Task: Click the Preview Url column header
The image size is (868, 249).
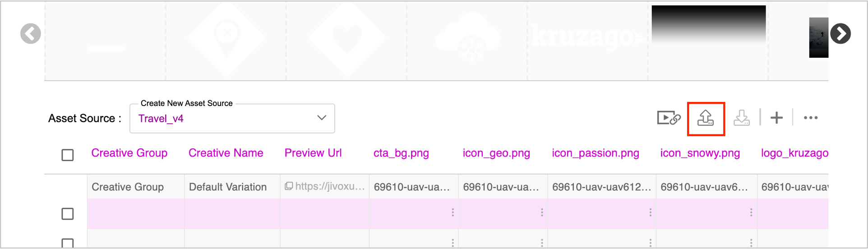Action: (x=313, y=153)
